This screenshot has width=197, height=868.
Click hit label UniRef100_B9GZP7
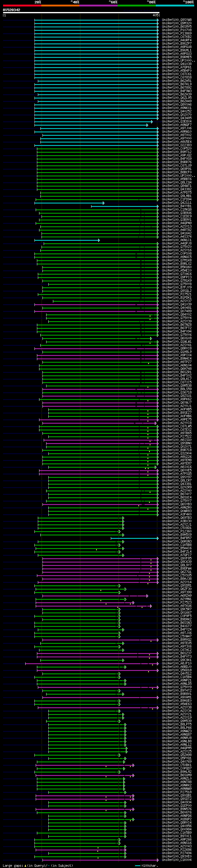(177, 43)
